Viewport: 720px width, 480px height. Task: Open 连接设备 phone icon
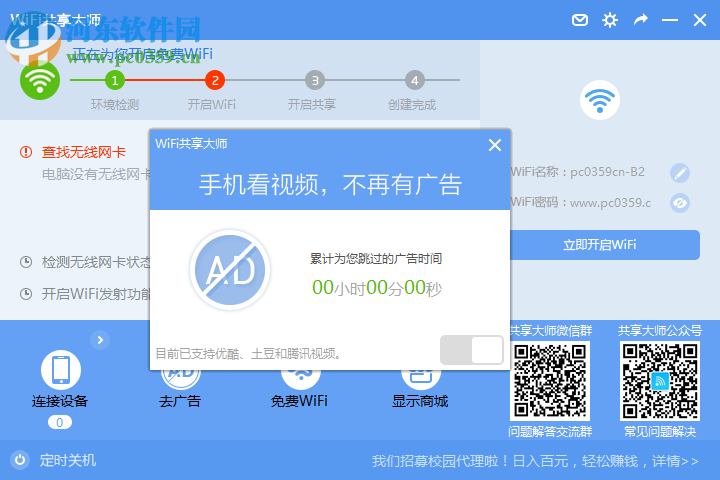(61, 370)
